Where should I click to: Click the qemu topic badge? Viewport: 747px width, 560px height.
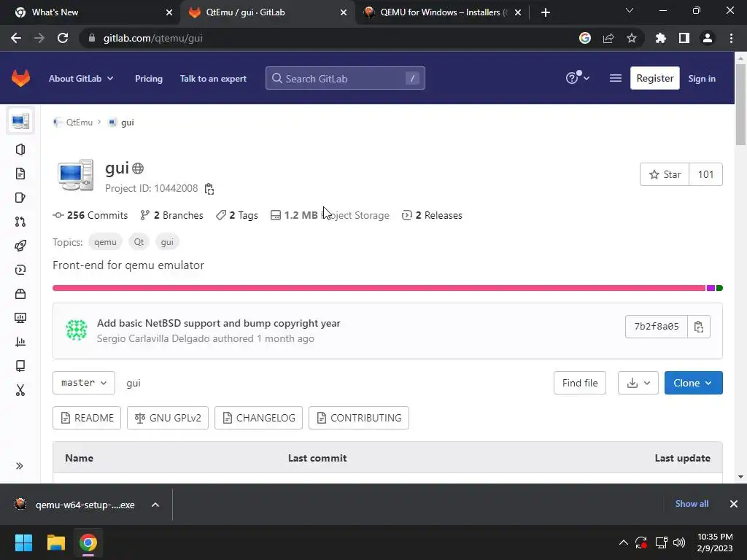click(x=105, y=242)
